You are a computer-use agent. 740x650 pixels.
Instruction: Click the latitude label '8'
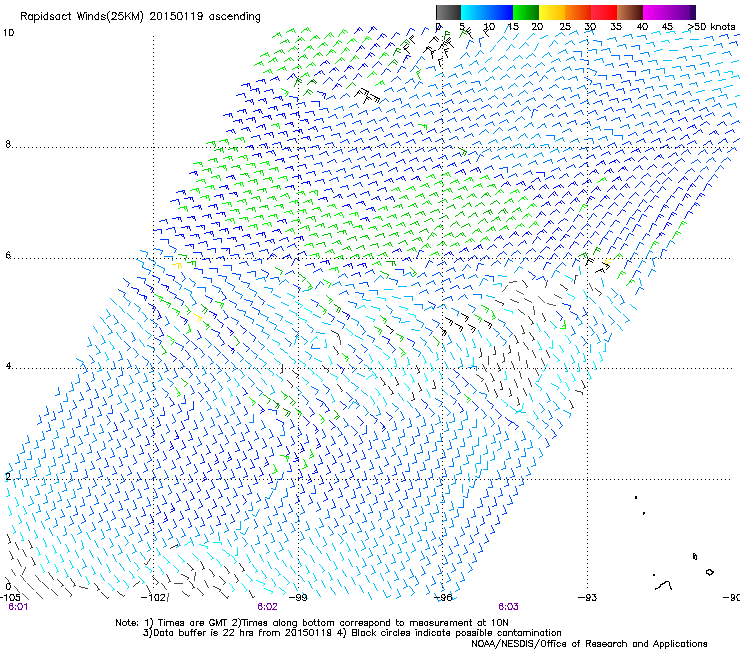8,144
